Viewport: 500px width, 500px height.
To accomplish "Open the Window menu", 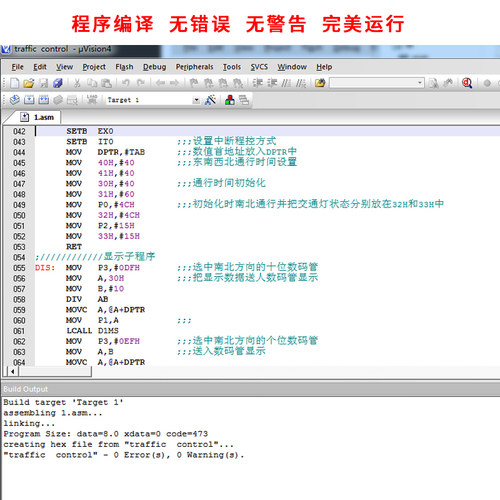I will pyautogui.click(x=292, y=67).
